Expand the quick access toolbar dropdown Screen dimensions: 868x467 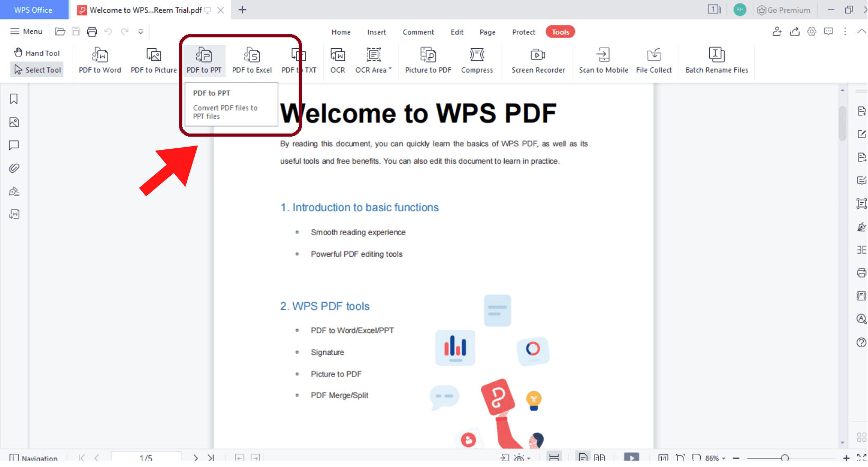[x=141, y=32]
